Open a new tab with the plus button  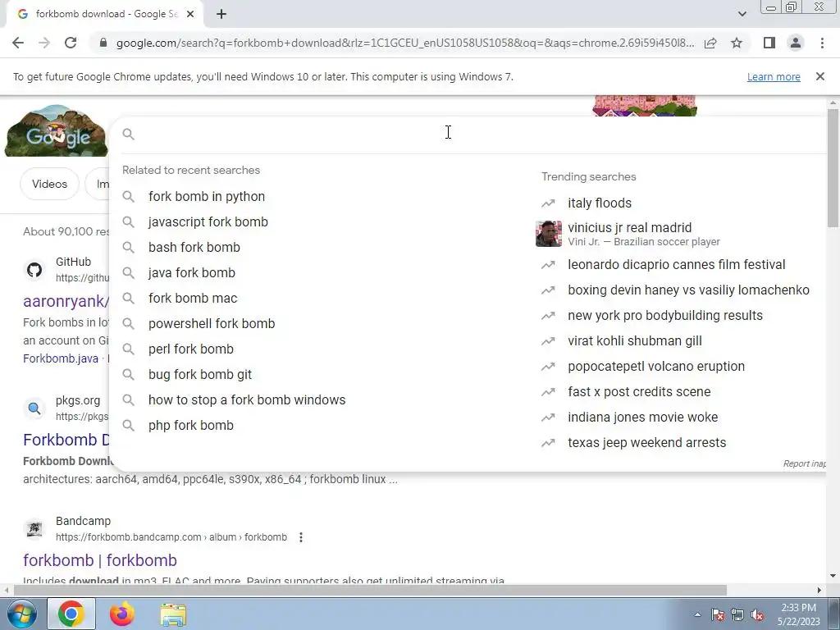click(x=221, y=15)
